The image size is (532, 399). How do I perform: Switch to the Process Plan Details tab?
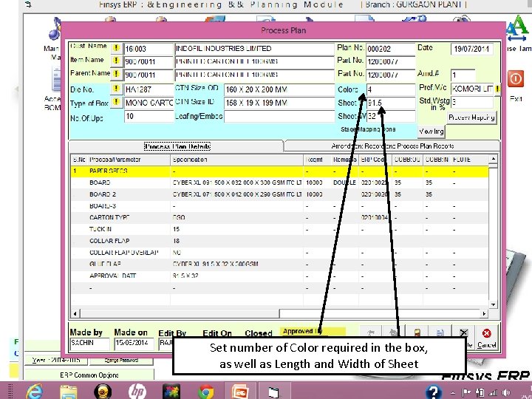pos(177,146)
